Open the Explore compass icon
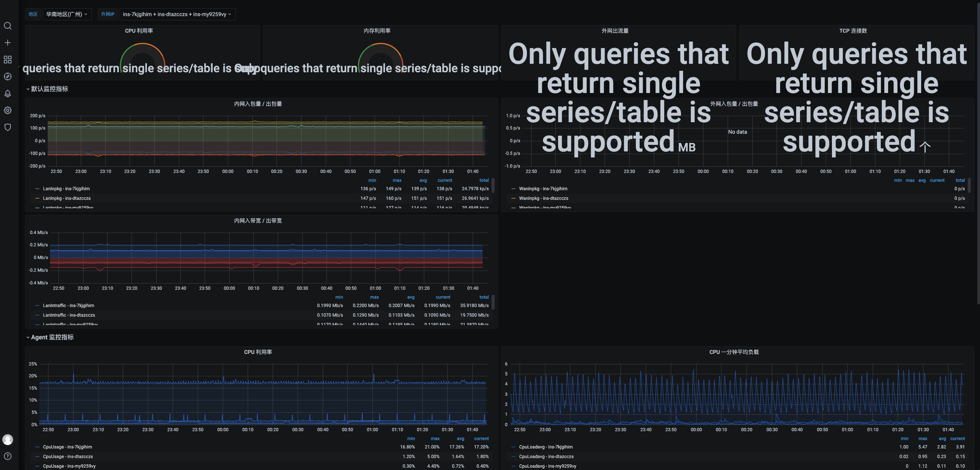 pyautogui.click(x=8, y=76)
